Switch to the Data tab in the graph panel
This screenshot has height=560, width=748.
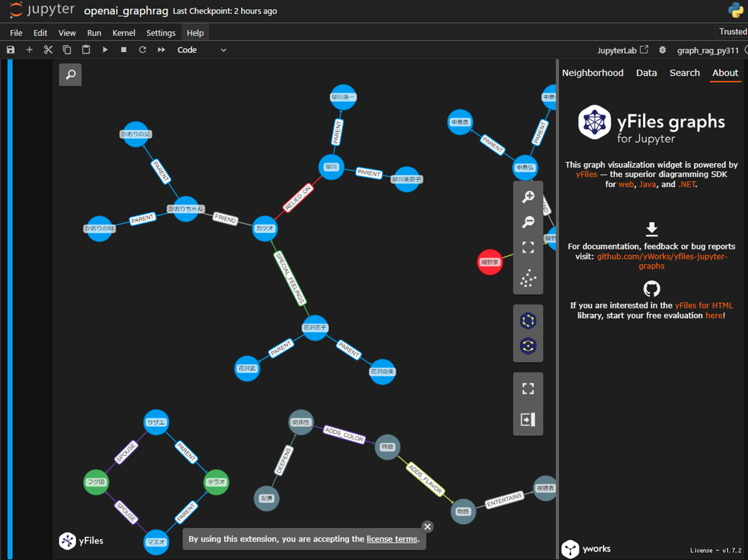[x=646, y=73]
